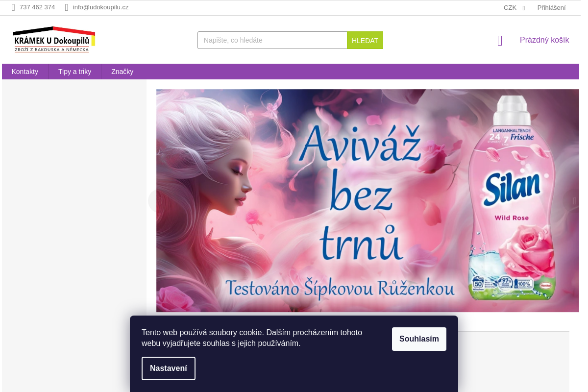
Task: Click the phone icon beside 737 462 374
Action: tap(13, 7)
